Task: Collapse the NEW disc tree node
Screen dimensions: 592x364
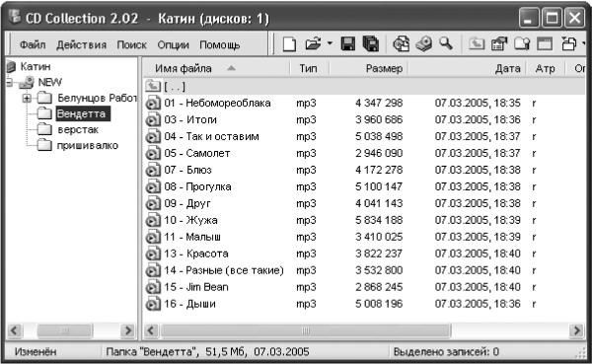Action: click(10, 82)
